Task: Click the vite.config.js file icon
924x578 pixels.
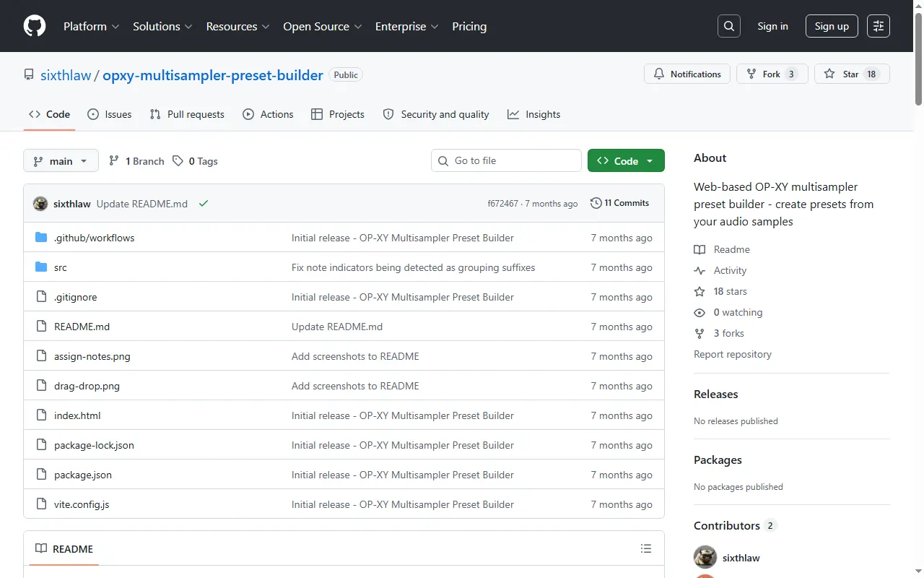Action: [41, 504]
